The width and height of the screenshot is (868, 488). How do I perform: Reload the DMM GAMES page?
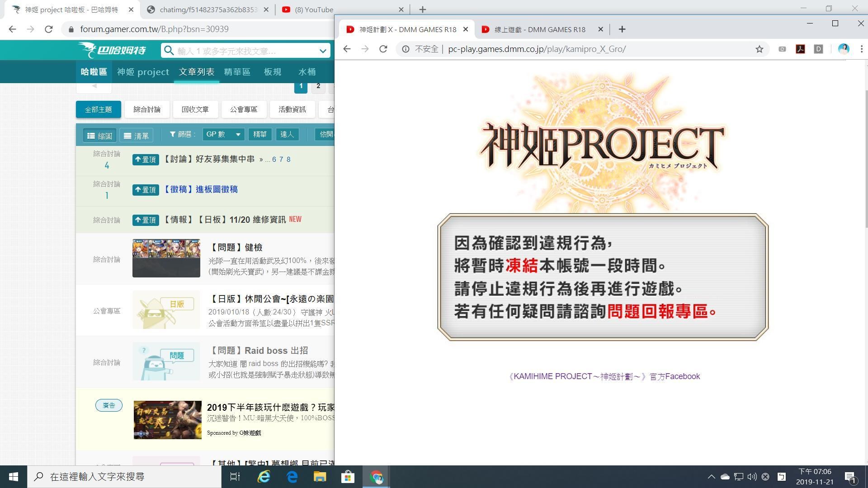coord(383,49)
